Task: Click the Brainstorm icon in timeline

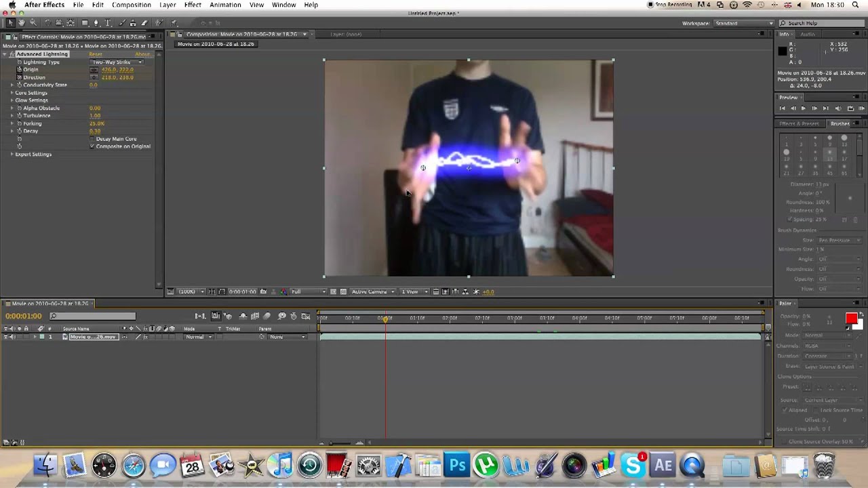Action: point(282,316)
